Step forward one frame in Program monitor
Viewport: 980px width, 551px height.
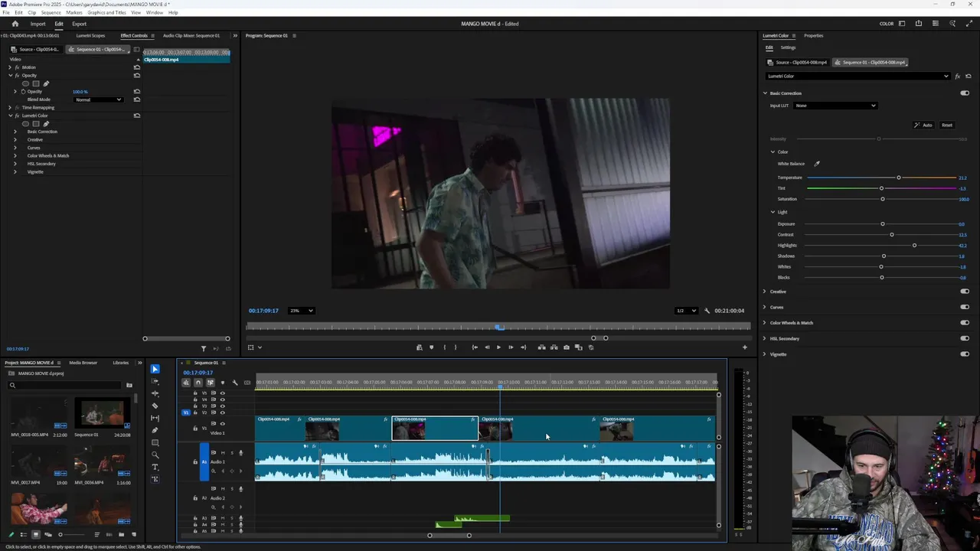click(511, 347)
